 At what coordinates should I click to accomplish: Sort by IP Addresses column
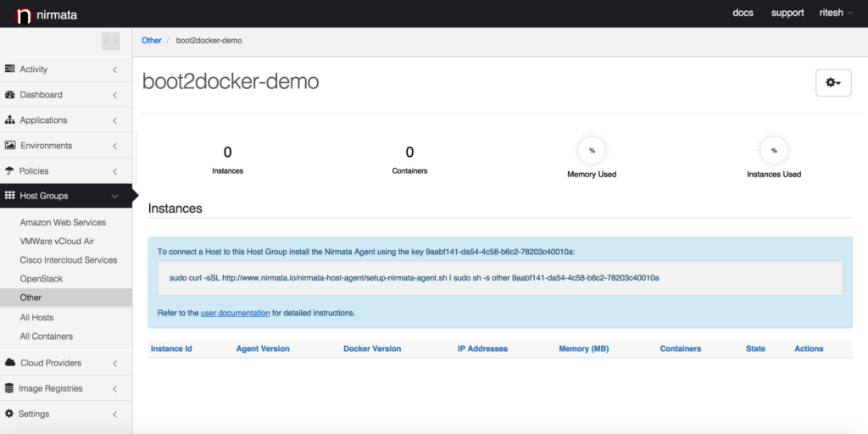click(482, 348)
